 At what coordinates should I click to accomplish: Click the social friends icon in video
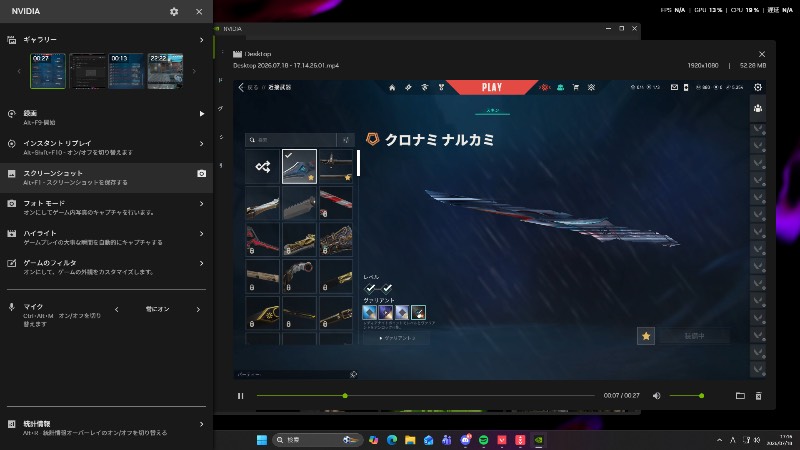point(758,108)
